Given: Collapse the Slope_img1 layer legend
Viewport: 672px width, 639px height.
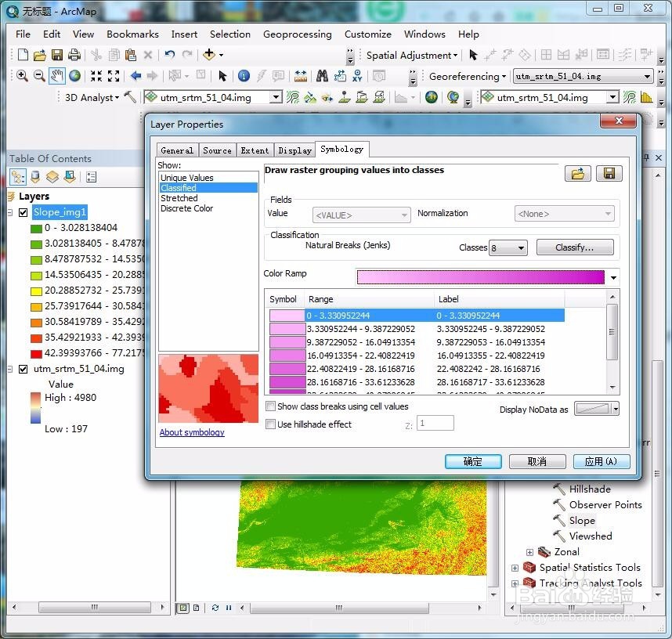Looking at the screenshot, I should [10, 212].
